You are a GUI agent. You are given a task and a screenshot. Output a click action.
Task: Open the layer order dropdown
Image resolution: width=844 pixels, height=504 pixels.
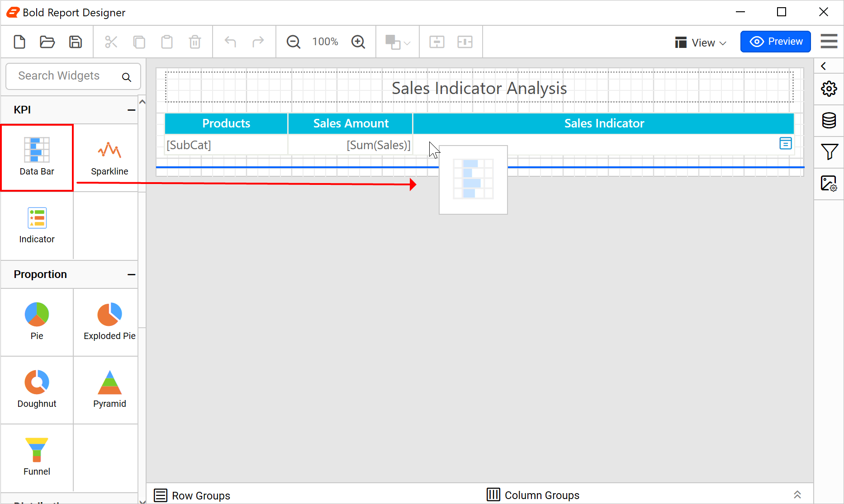pos(398,42)
